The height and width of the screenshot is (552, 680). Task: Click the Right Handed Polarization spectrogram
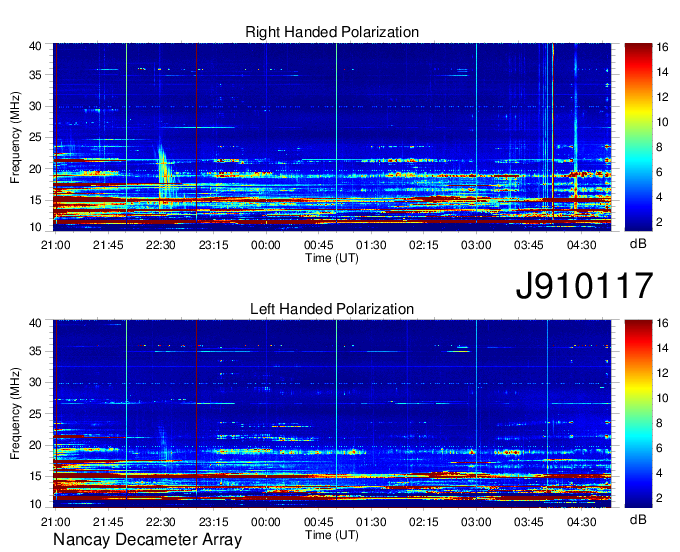332,137
